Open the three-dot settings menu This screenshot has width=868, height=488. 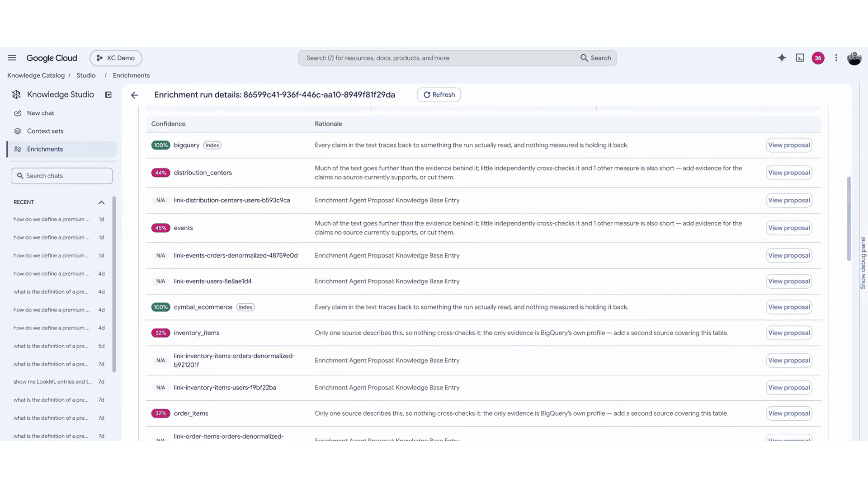[836, 58]
